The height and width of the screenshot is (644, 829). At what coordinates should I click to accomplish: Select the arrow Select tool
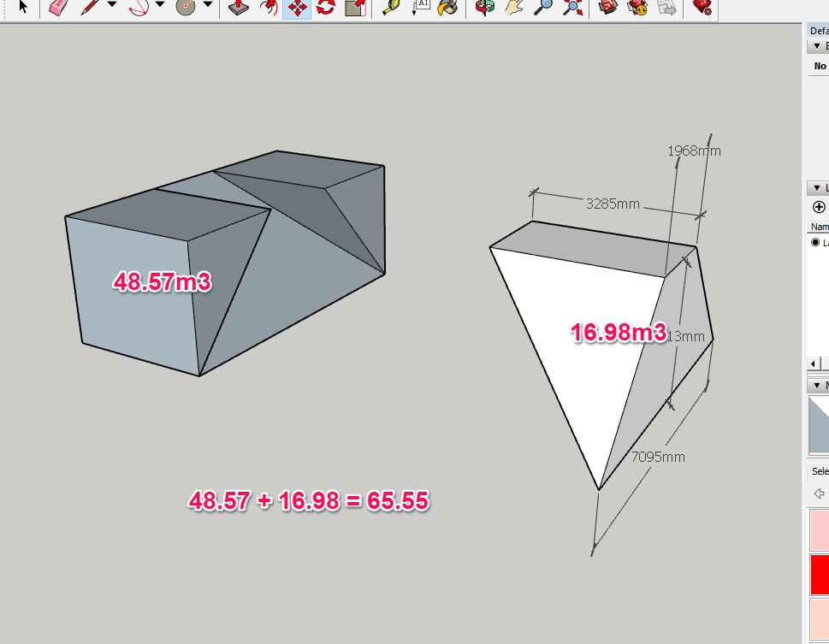click(23, 8)
